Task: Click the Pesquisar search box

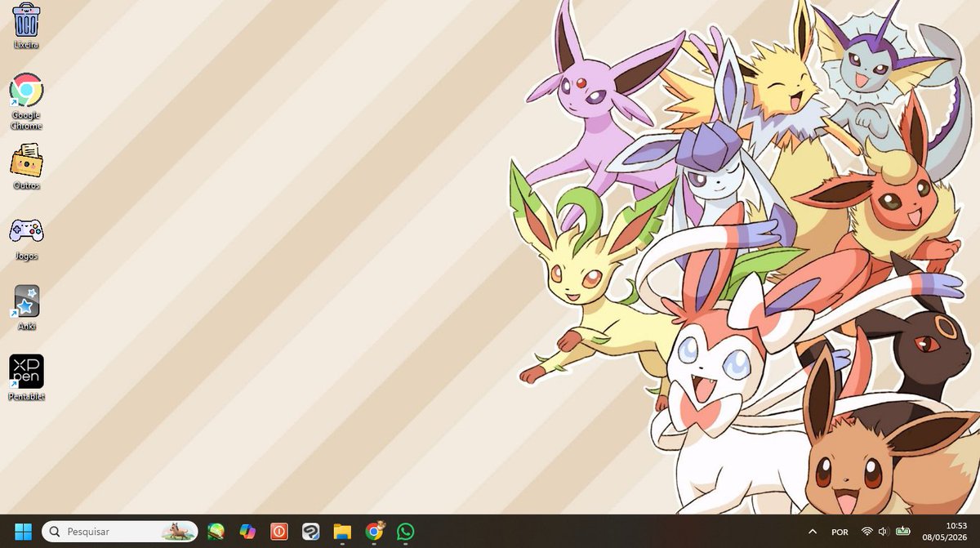Action: coord(120,532)
